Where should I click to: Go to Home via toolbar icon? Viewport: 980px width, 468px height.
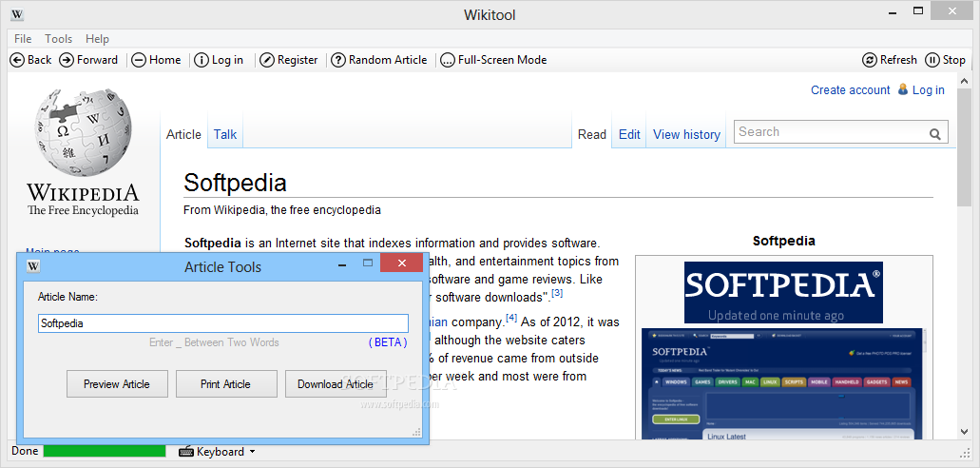(x=139, y=60)
